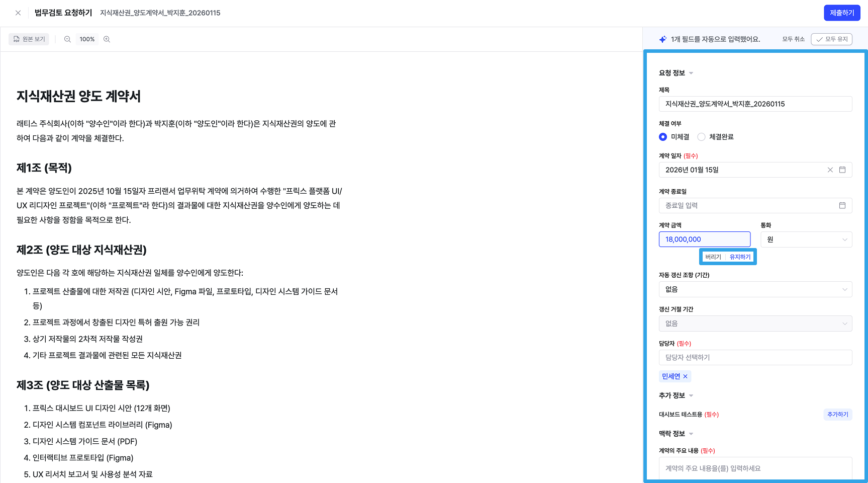Viewport: 868px width, 483px height.
Task: Open the calendar picker for 계약 일자
Action: [842, 170]
